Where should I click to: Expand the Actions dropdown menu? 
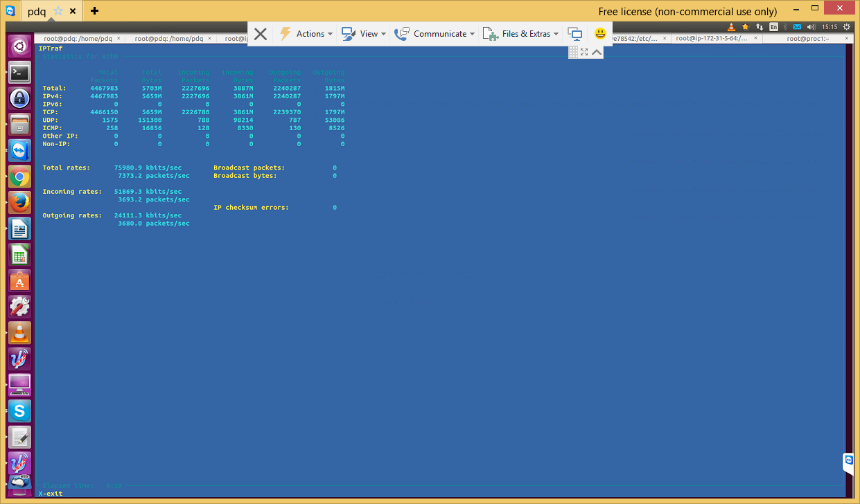pos(306,34)
